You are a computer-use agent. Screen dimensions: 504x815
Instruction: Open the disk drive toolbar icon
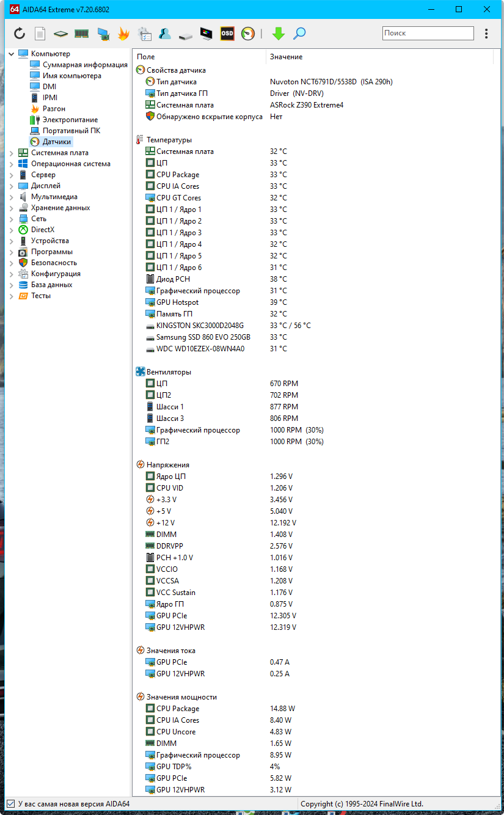[x=185, y=35]
